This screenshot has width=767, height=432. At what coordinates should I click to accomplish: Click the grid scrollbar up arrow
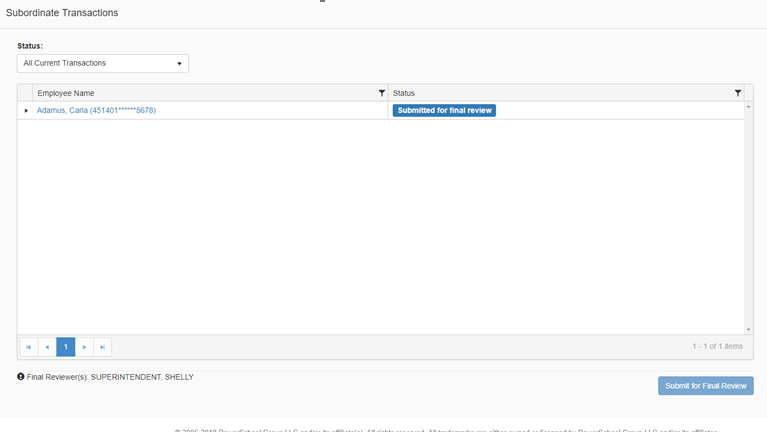point(748,106)
